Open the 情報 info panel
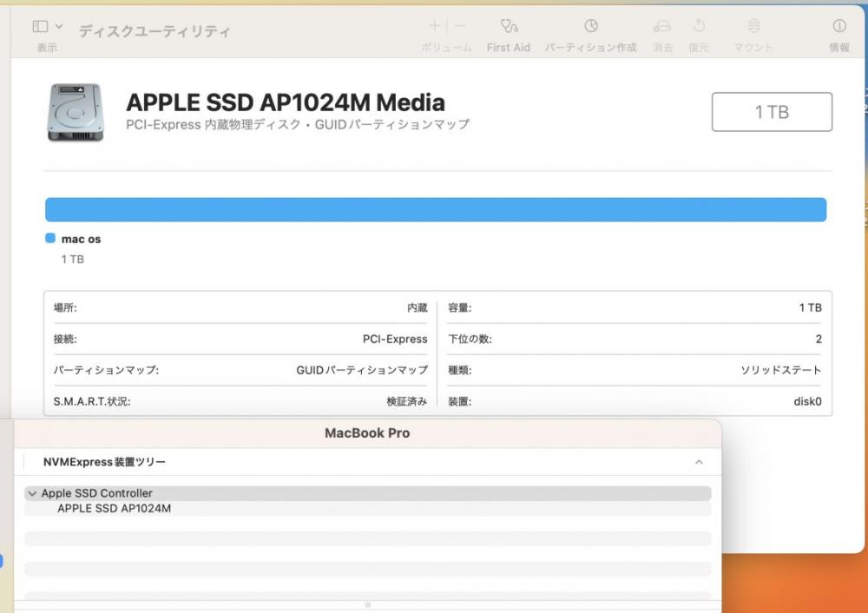 pyautogui.click(x=839, y=26)
